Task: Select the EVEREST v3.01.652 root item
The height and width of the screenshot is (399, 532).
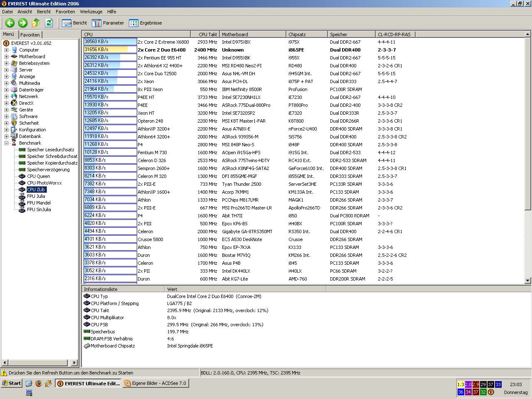Action: coord(31,43)
